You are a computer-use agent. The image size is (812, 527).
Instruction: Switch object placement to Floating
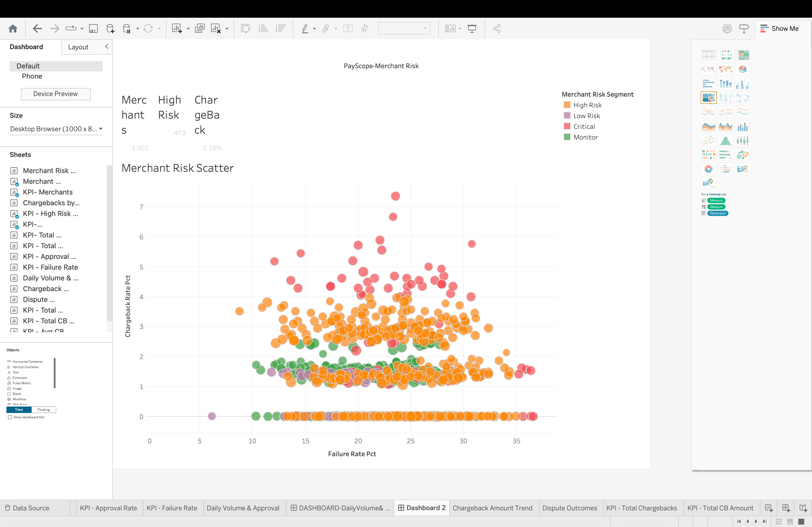pyautogui.click(x=44, y=410)
